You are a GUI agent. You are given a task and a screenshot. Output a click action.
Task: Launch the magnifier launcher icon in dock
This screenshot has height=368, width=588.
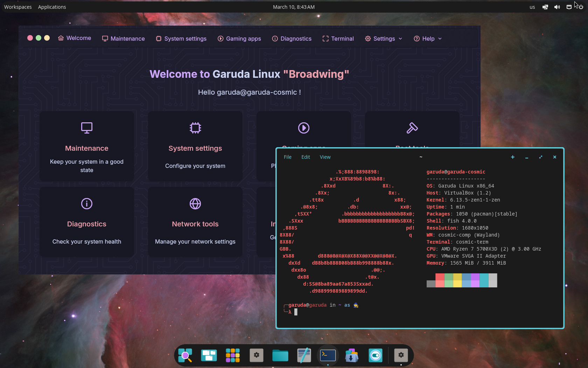[185, 355]
